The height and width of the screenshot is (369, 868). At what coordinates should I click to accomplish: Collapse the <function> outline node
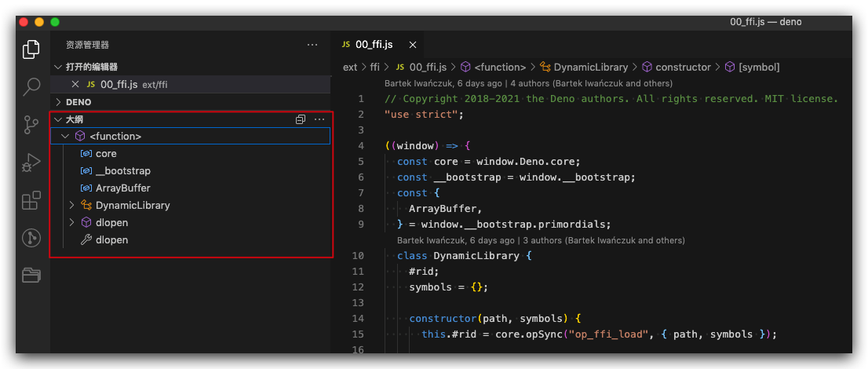pyautogui.click(x=65, y=137)
